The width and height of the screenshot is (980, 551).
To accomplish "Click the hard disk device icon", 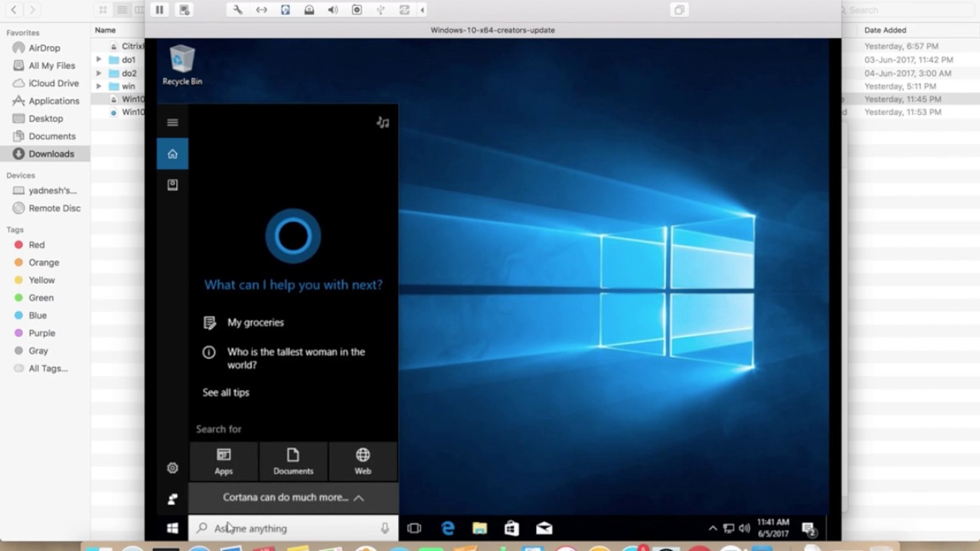I will pyautogui.click(x=285, y=10).
